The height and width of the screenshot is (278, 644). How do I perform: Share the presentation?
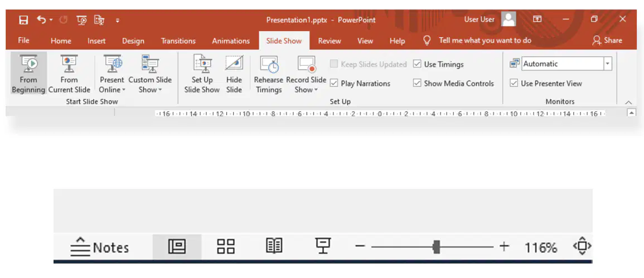click(x=607, y=40)
